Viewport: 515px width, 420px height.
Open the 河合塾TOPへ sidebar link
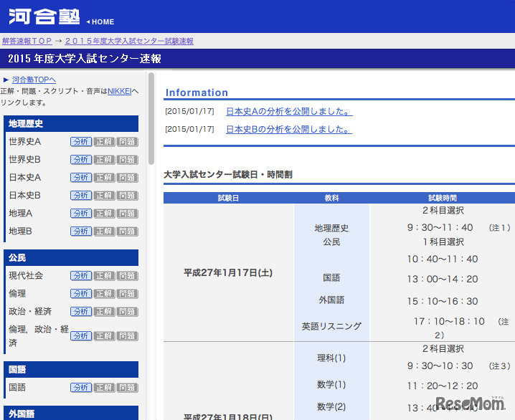pyautogui.click(x=34, y=80)
